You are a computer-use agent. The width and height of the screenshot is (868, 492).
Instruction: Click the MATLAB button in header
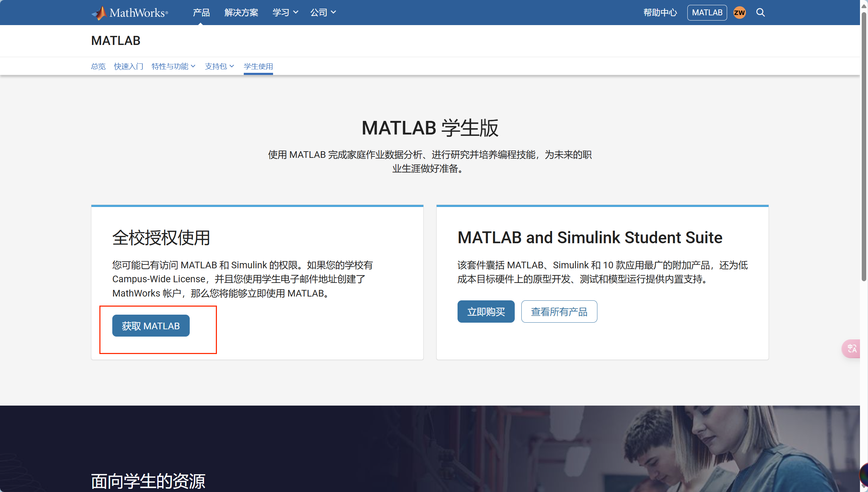[x=707, y=13]
